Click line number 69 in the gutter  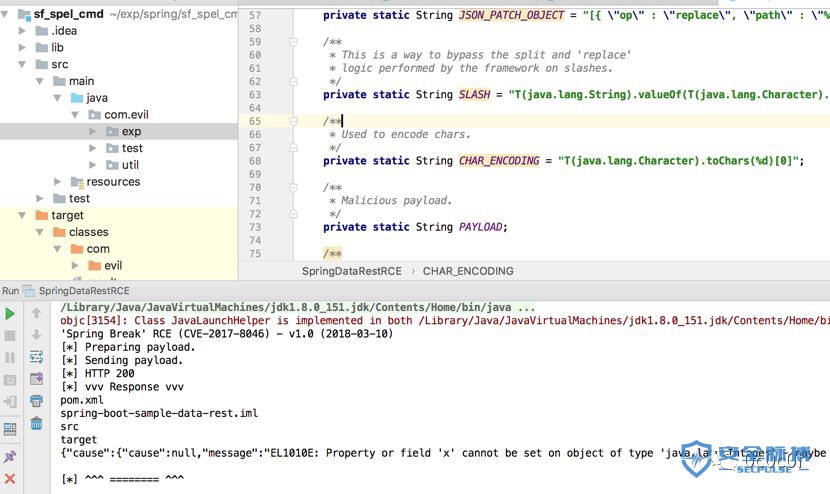(x=255, y=174)
